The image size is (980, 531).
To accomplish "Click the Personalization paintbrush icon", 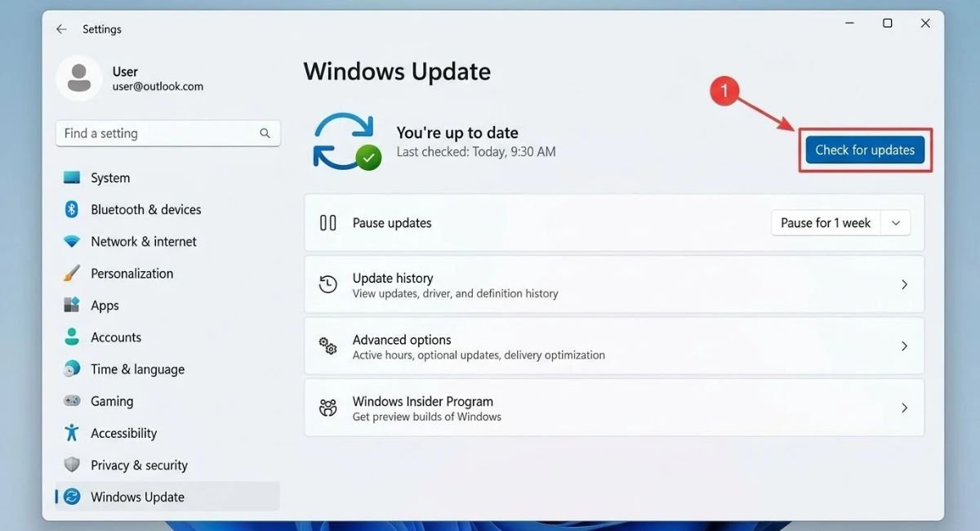I will pos(72,273).
